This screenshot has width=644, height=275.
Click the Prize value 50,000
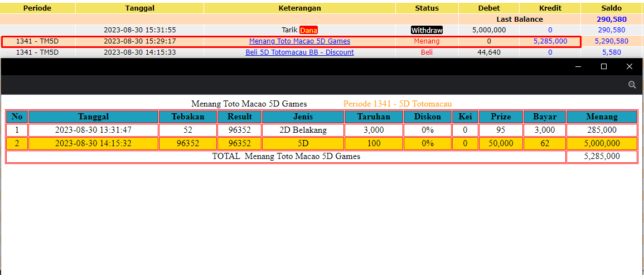[x=501, y=143]
